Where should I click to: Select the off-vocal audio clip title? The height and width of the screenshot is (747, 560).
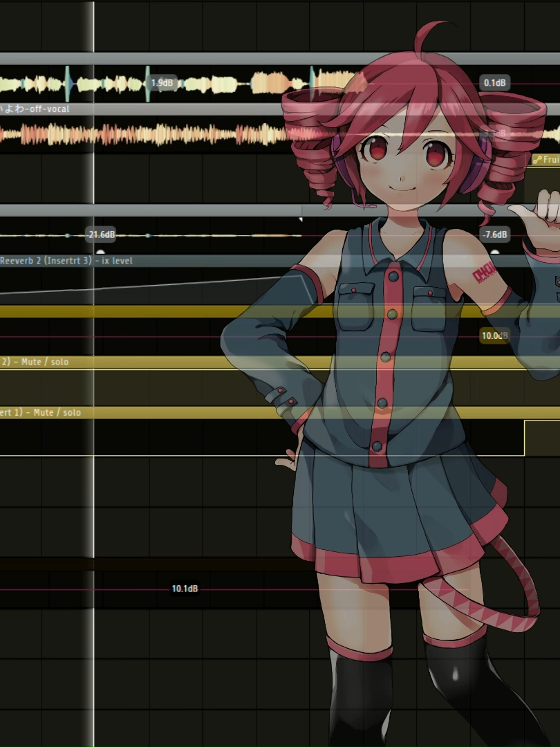35,109
